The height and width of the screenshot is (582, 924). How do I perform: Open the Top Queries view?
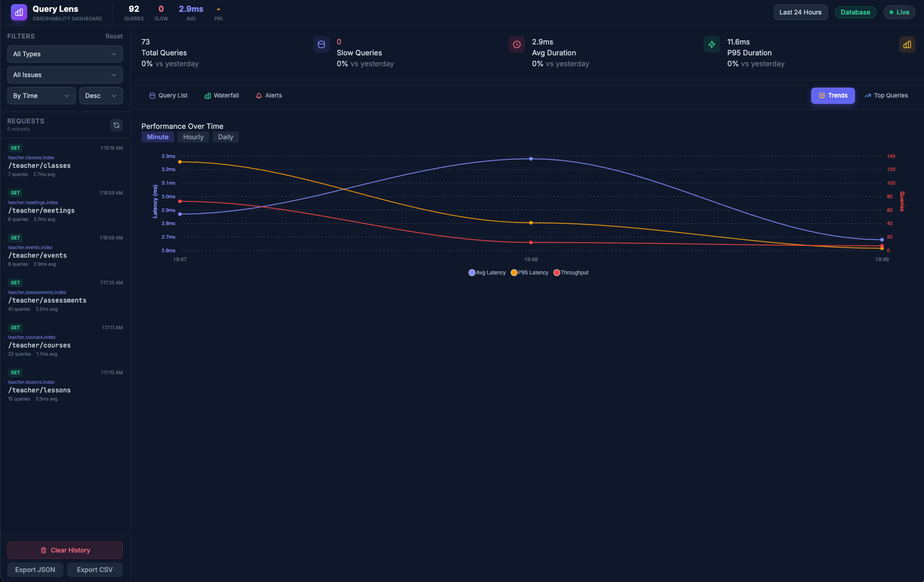coord(885,95)
